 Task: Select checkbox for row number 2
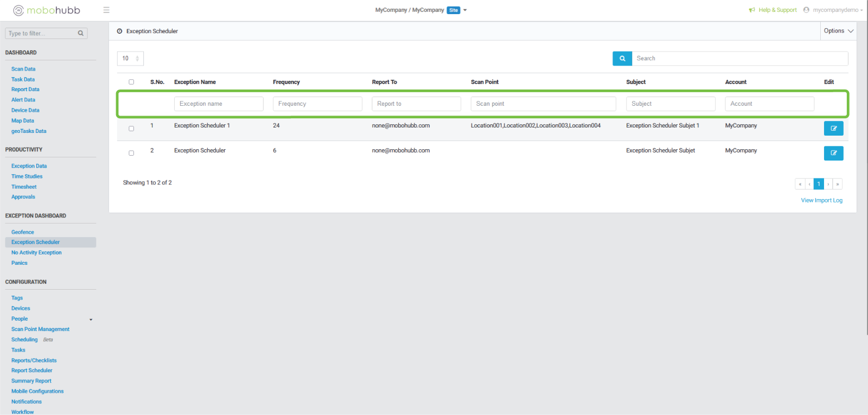click(131, 153)
